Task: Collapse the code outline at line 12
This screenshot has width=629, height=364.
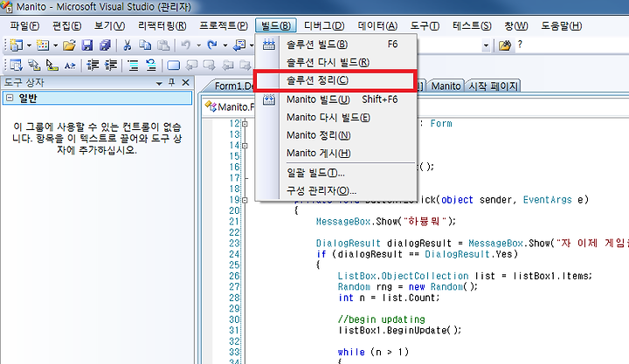Action: click(x=245, y=124)
